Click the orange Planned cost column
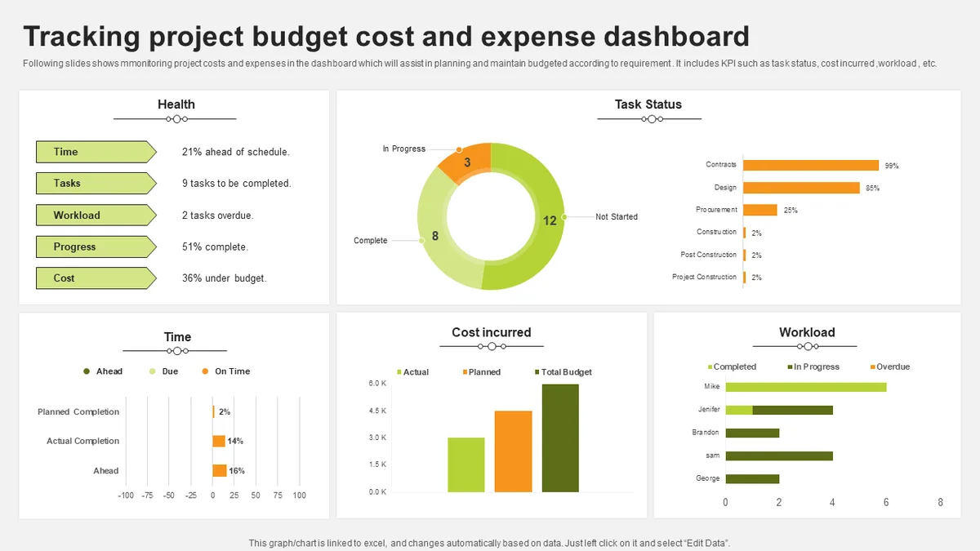980x551 pixels. click(x=513, y=451)
